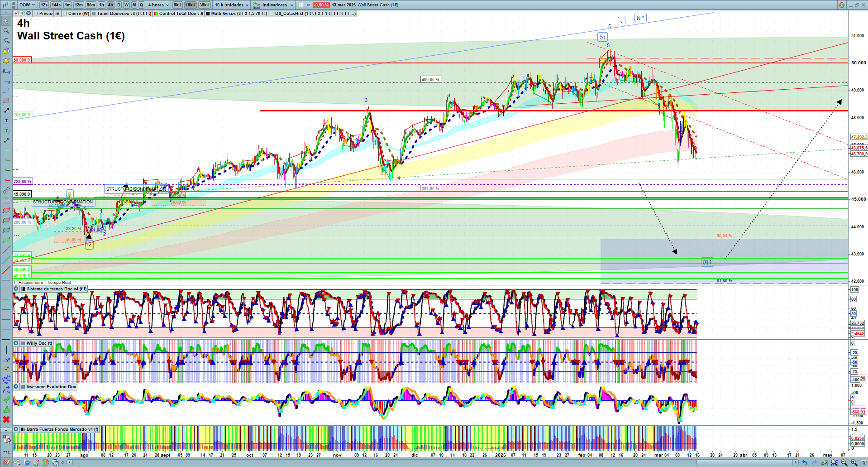
Task: Expand the arrow next to Indicadores
Action: pyautogui.click(x=292, y=5)
